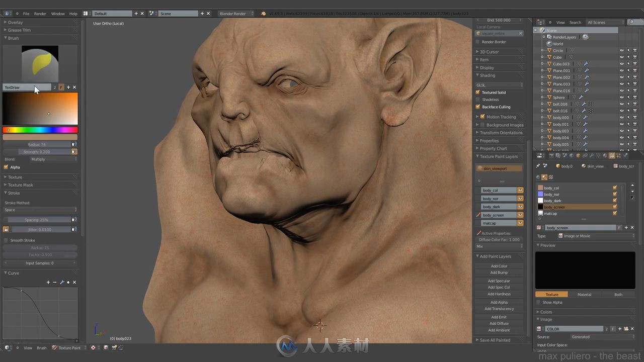Switch preview to the Both tab
Viewport: 644px width, 362px height.
coord(618,295)
